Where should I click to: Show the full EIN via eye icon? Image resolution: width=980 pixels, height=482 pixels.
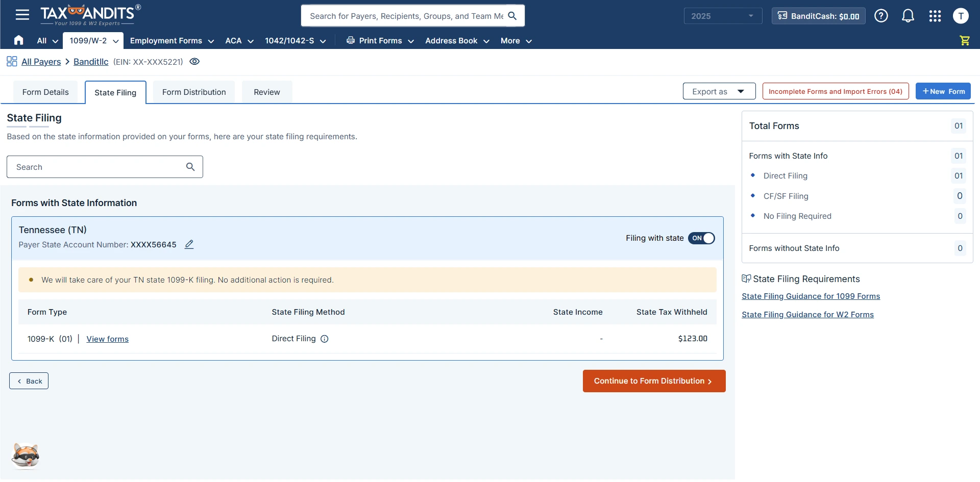click(194, 61)
